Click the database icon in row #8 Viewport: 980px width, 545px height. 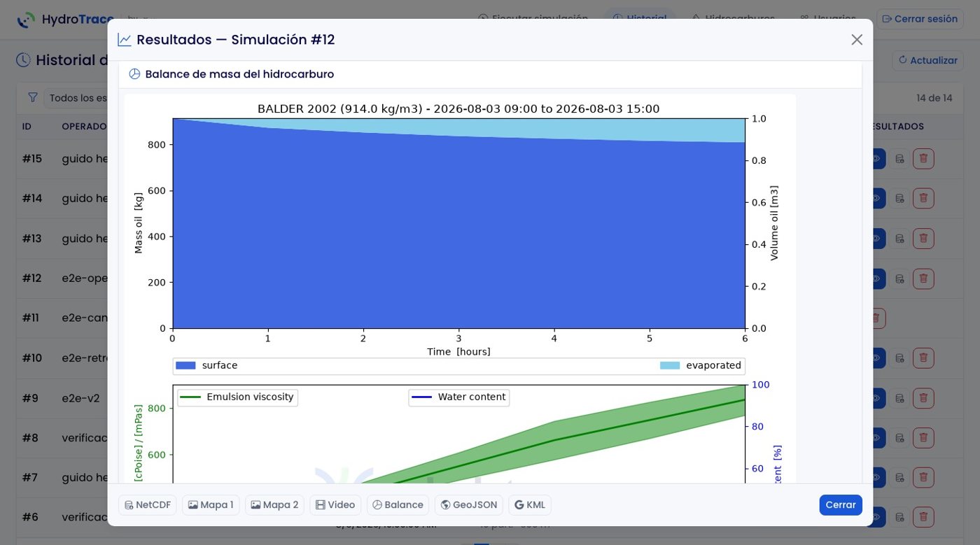(x=899, y=438)
